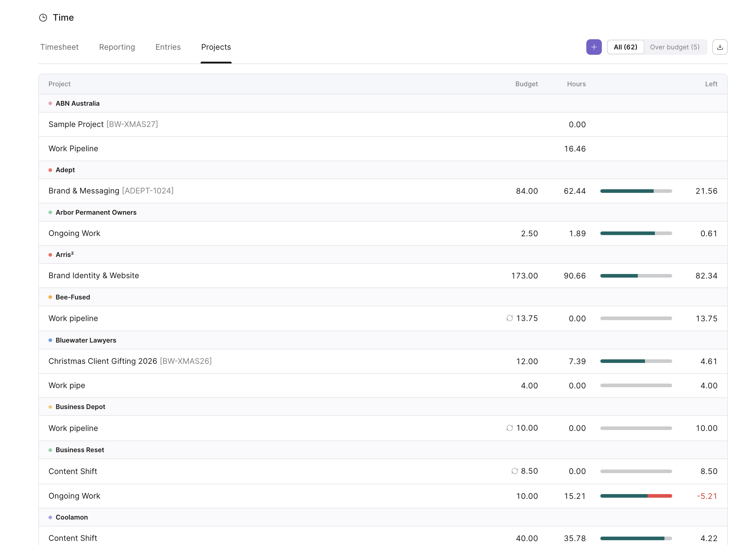756x545 pixels.
Task: Click the clock icon beside Time
Action: [43, 18]
